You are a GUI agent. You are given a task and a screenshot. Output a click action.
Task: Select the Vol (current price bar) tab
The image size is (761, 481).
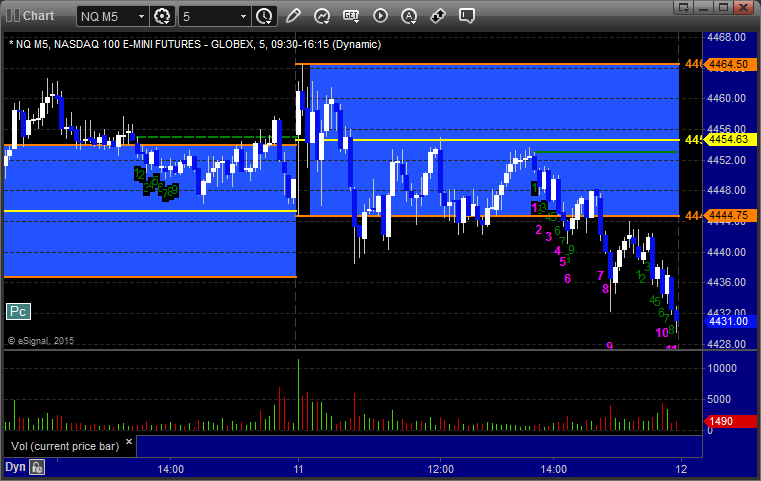(x=65, y=446)
